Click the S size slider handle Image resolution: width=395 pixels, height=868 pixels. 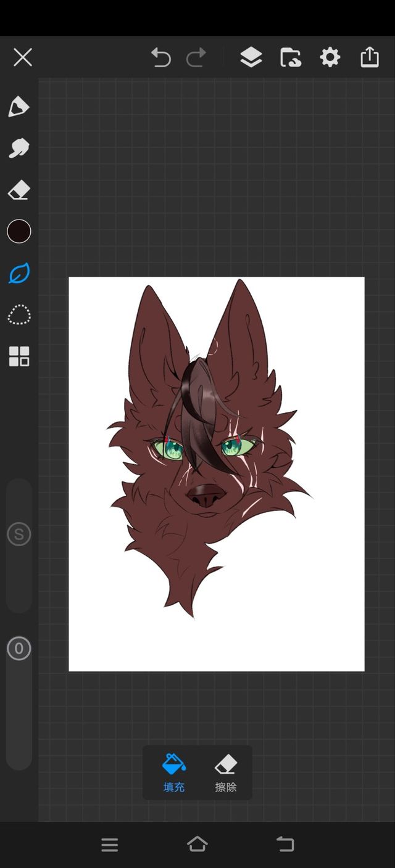(19, 534)
